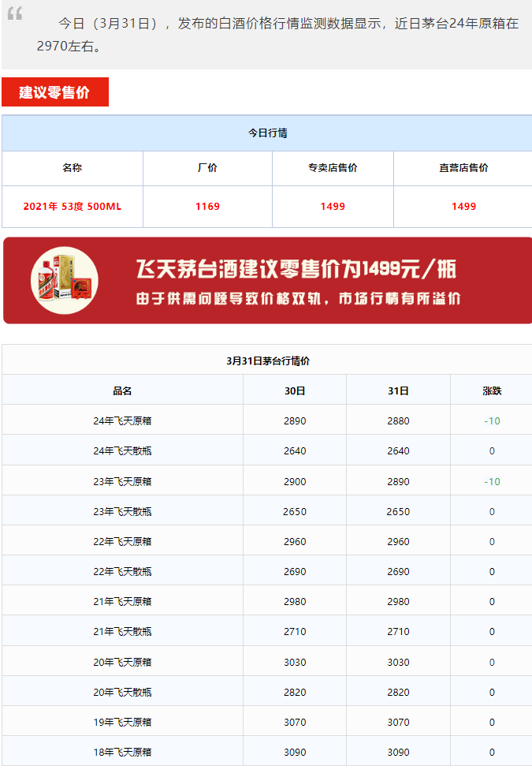This screenshot has width=532, height=766.
Task: Click the 19年飞天原箱 row name
Action: click(x=122, y=722)
